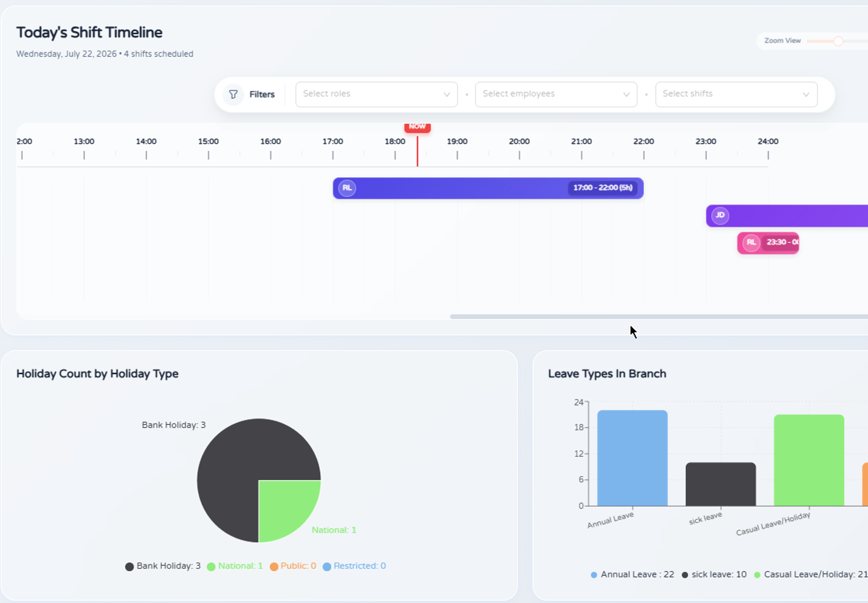868x603 pixels.
Task: Select the pink 23:30 shift time label
Action: point(781,242)
